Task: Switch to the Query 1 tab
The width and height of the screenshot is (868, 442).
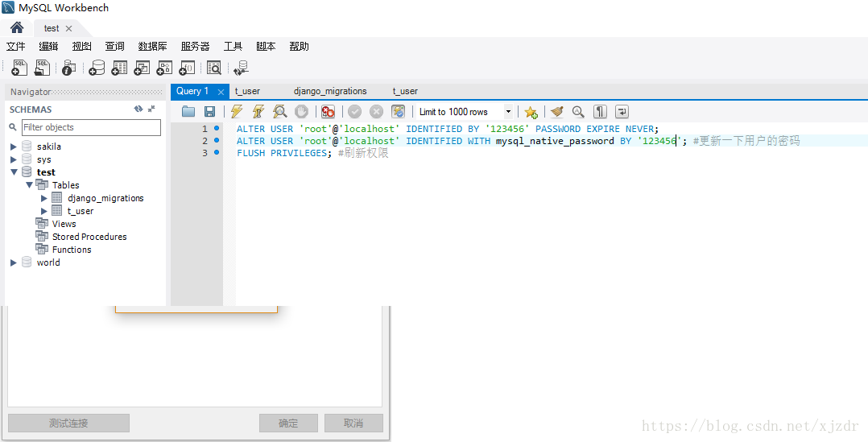Action: 192,91
